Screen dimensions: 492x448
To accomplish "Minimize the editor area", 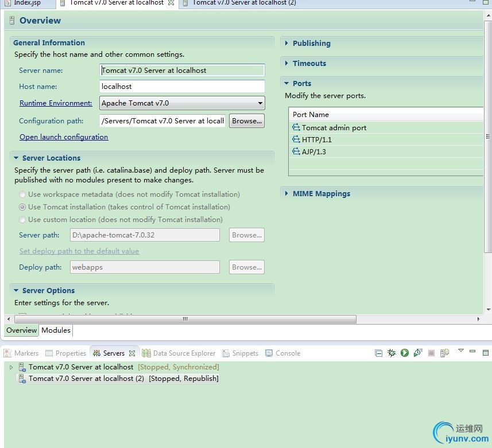I will point(472,2).
